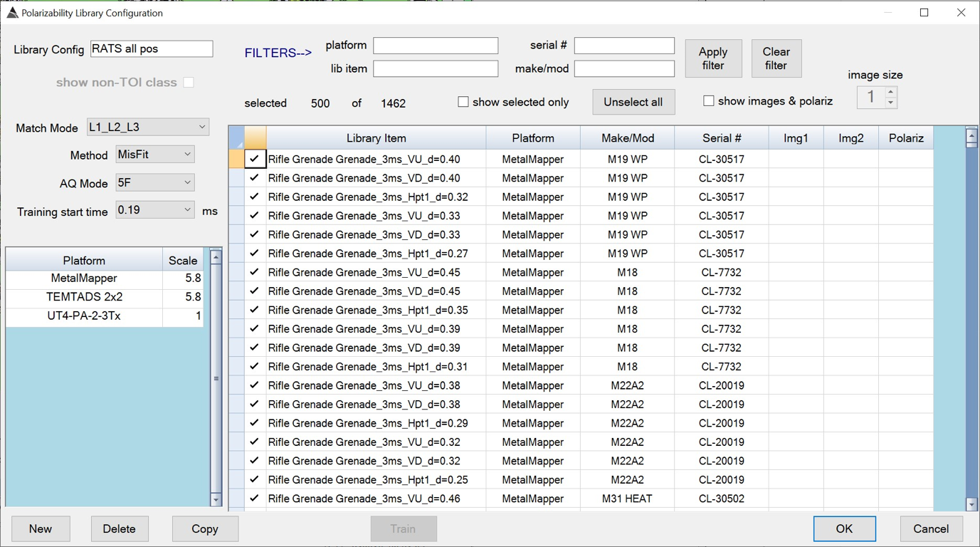980x547 pixels.
Task: Uncheck the Grenade_3ms_VU_d=0.46 row checkbox
Action: coord(255,499)
